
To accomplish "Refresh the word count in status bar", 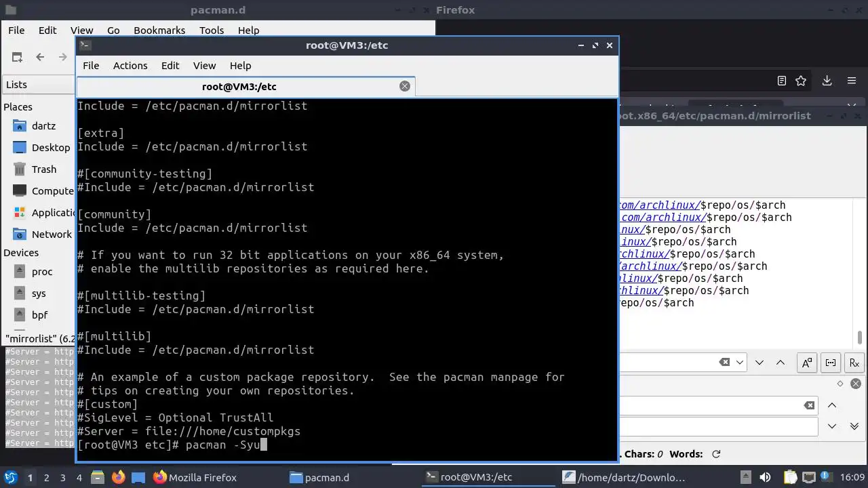I will pos(716,454).
